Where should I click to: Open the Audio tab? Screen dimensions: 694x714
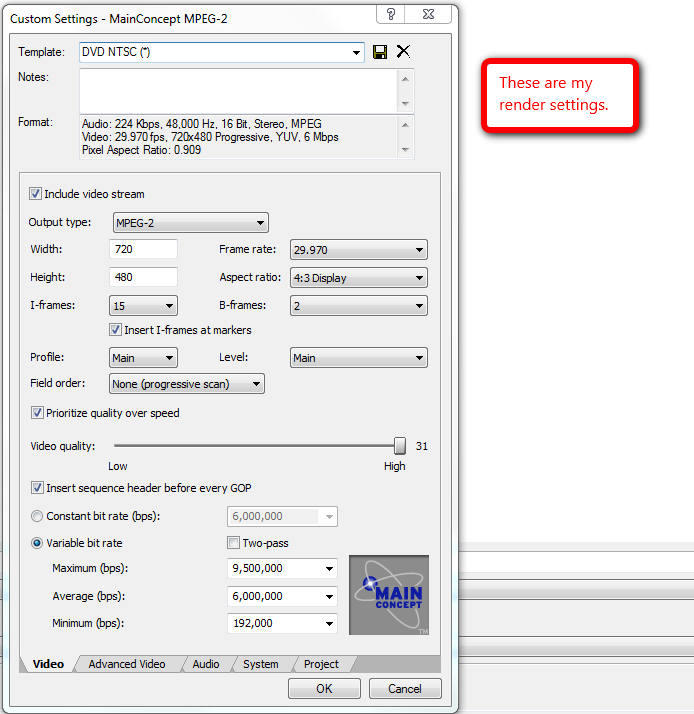pyautogui.click(x=206, y=664)
